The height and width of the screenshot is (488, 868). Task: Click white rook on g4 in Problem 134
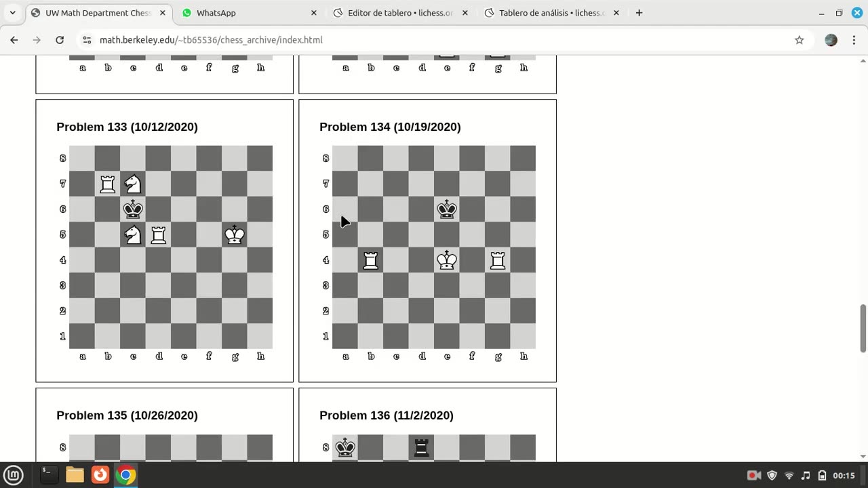tap(498, 260)
